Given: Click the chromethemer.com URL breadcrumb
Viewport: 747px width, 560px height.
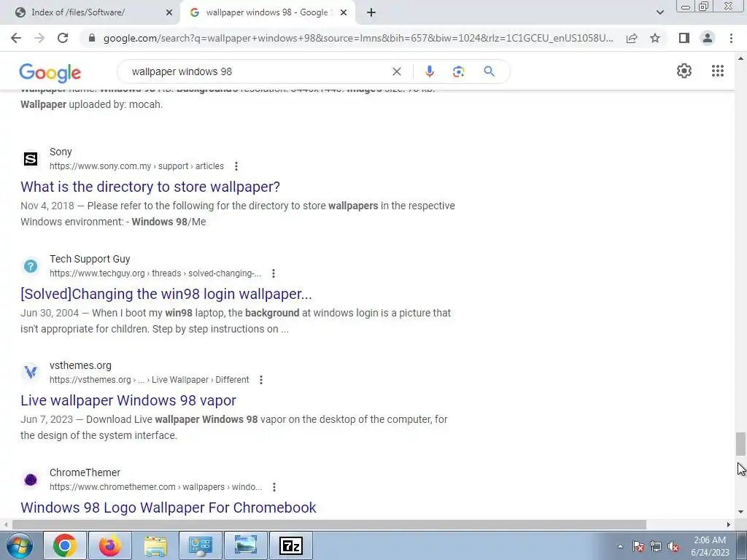Looking at the screenshot, I should click(x=156, y=487).
